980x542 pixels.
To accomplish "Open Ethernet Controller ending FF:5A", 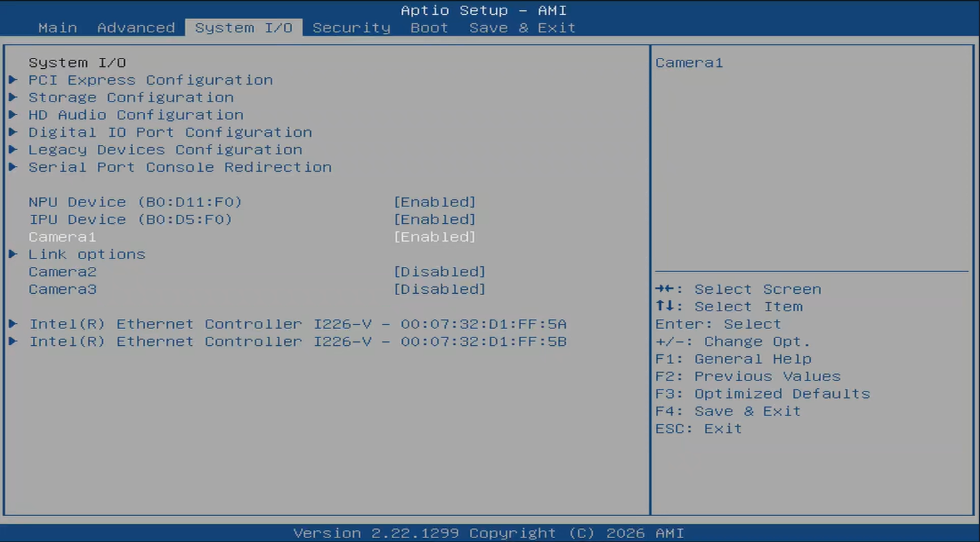I will point(298,323).
